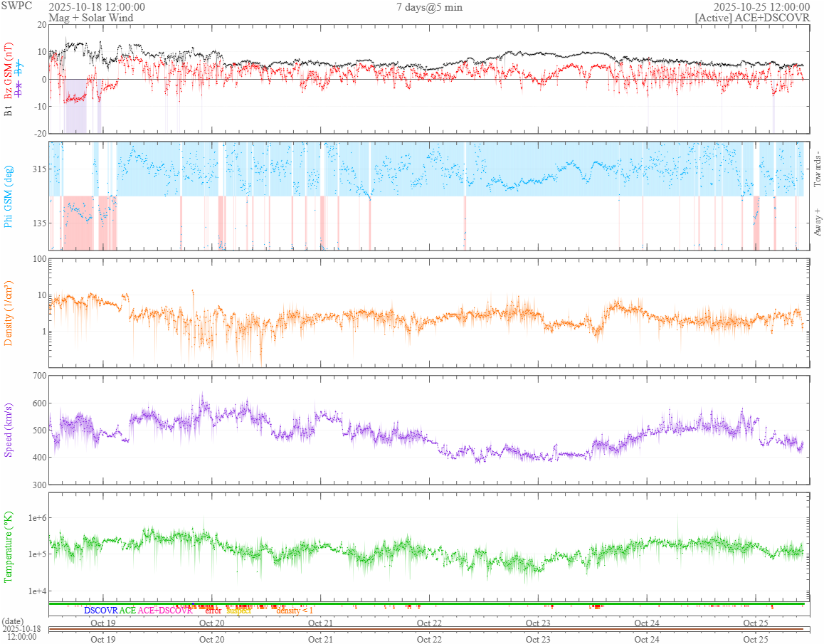Click the magenta ACE+DSCOVR legend entry
Screen dimensions: 824x644
coord(165,611)
